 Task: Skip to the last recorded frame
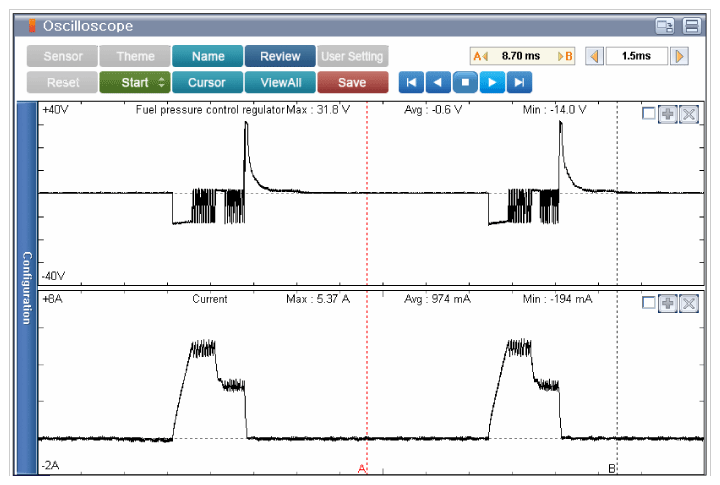(x=518, y=82)
